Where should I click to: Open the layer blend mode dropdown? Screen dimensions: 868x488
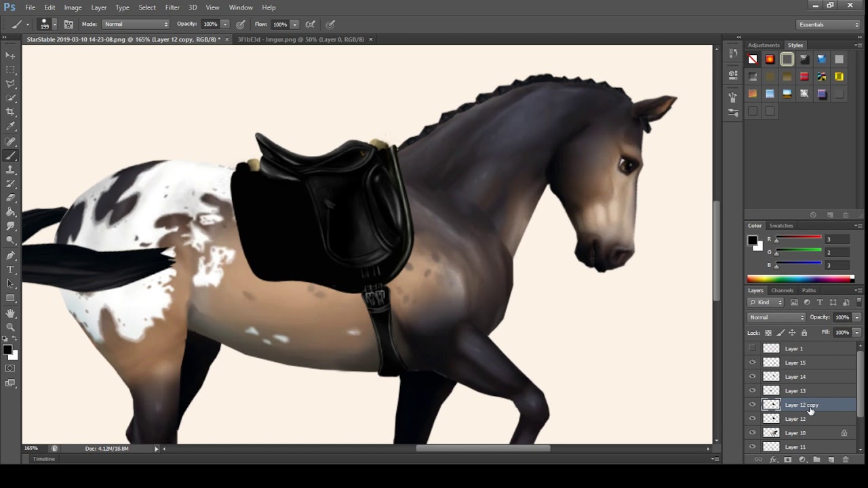click(776, 317)
